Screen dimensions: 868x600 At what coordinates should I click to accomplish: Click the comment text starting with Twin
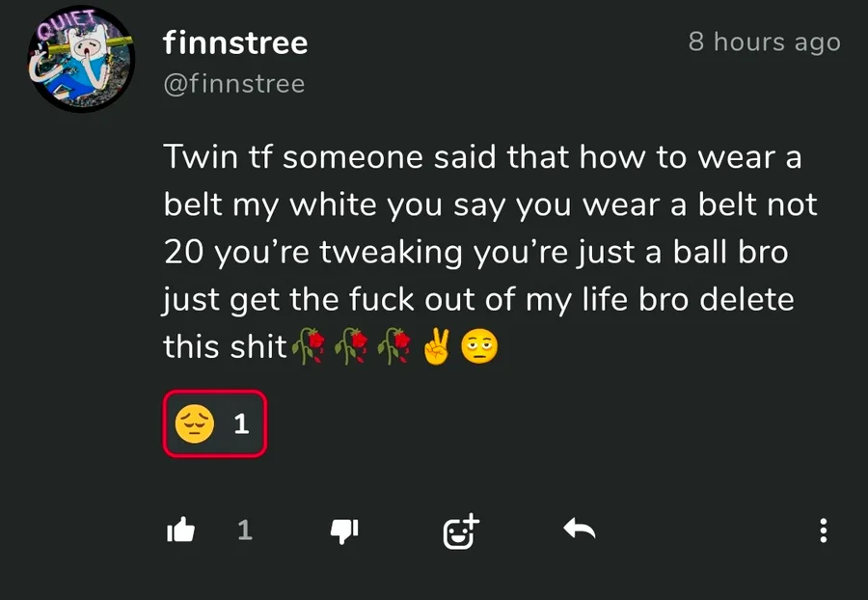coord(491,252)
